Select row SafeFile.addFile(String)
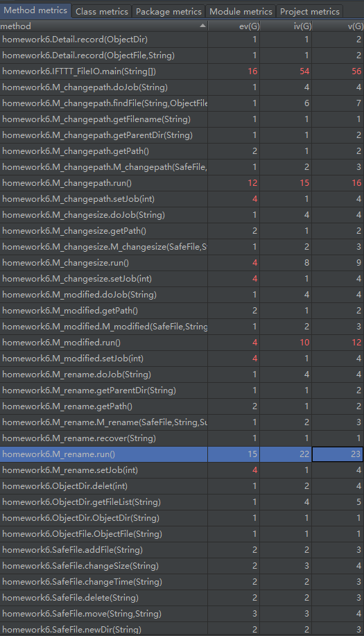 (x=182, y=550)
